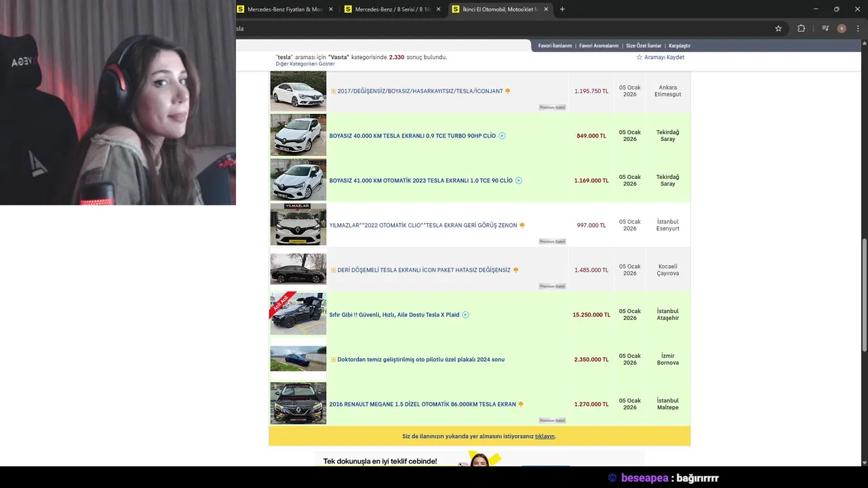This screenshot has height=488, width=868.
Task: Switch to Mercedes-Benz / B Serisi tab
Action: pos(393,9)
